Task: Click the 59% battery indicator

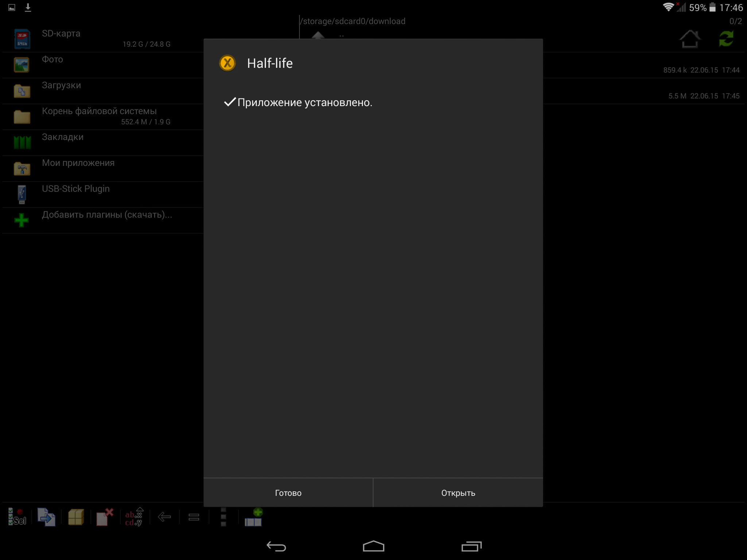Action: (702, 7)
